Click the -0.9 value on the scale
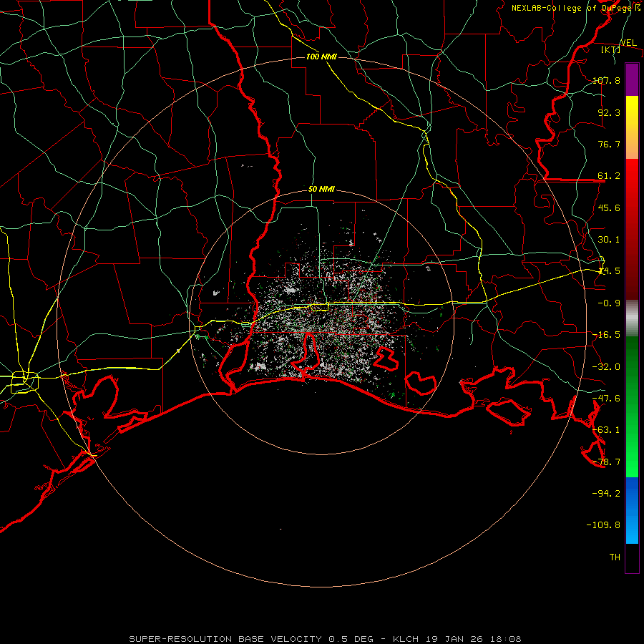The width and height of the screenshot is (644, 644). pyautogui.click(x=609, y=303)
